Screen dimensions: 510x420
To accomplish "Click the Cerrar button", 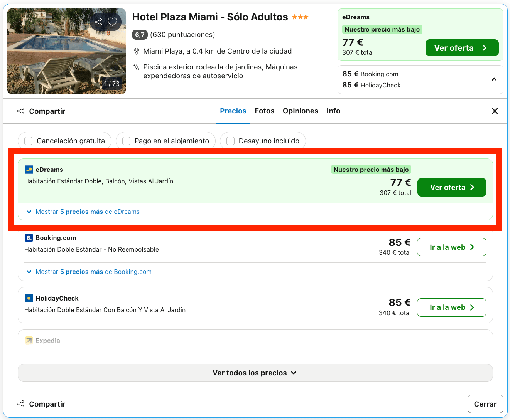I will [485, 404].
